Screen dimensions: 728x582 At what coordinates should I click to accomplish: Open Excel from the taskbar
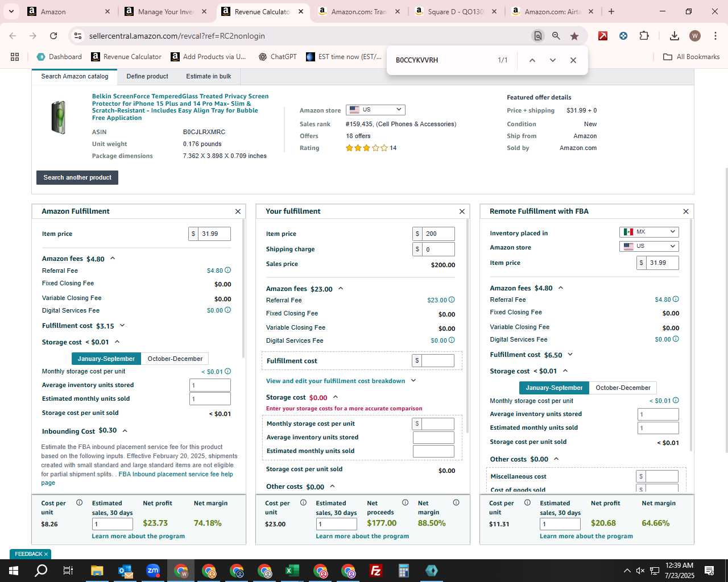tap(292, 571)
